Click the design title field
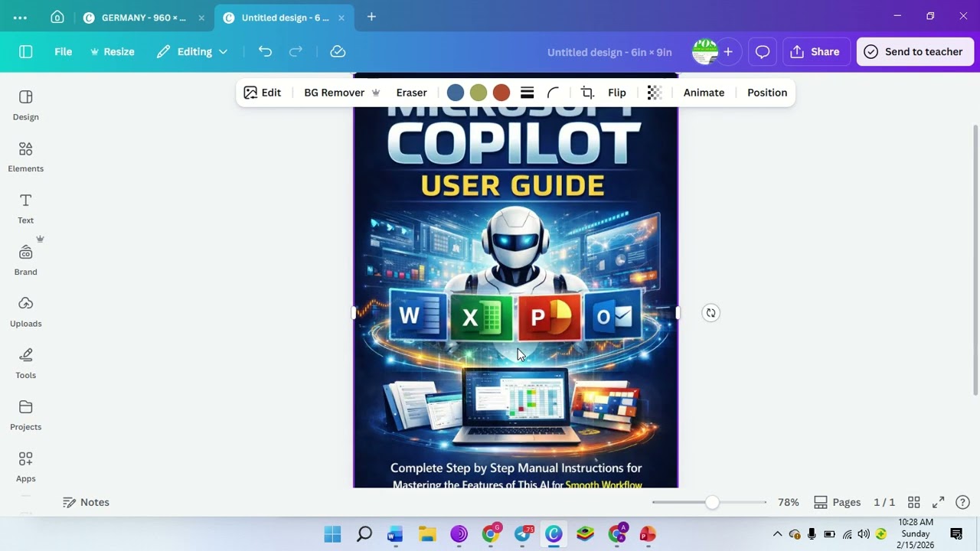This screenshot has height=551, width=980. pos(609,51)
